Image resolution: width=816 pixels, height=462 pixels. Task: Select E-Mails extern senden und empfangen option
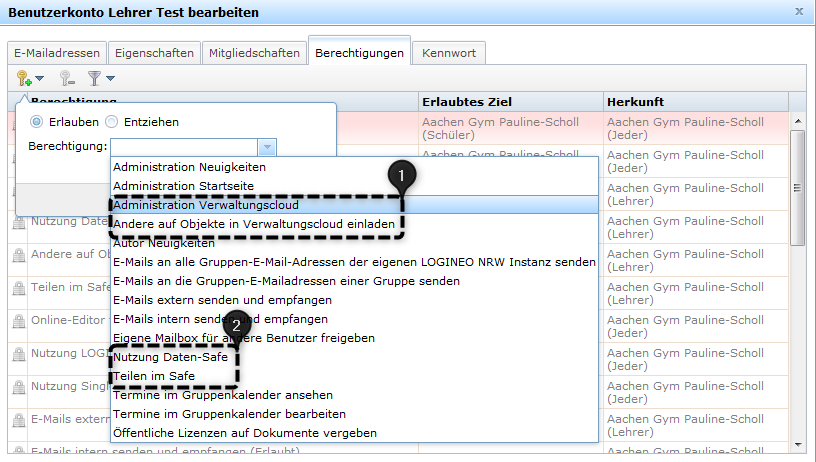pyautogui.click(x=354, y=300)
